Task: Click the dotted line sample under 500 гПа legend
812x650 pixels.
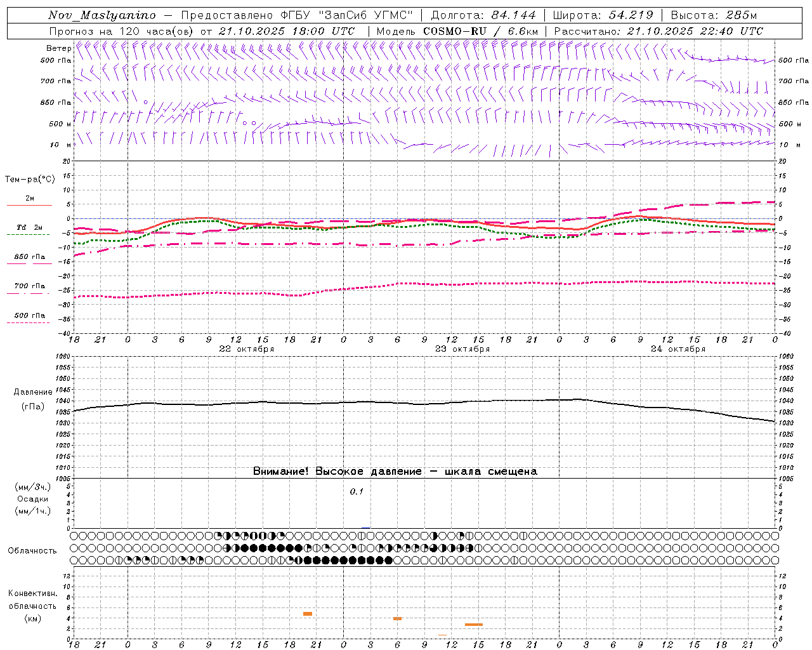Action: pyautogui.click(x=29, y=322)
